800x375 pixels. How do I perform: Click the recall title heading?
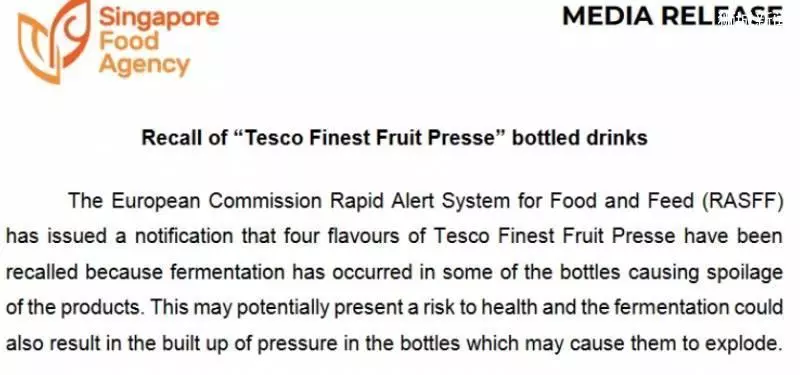click(394, 138)
